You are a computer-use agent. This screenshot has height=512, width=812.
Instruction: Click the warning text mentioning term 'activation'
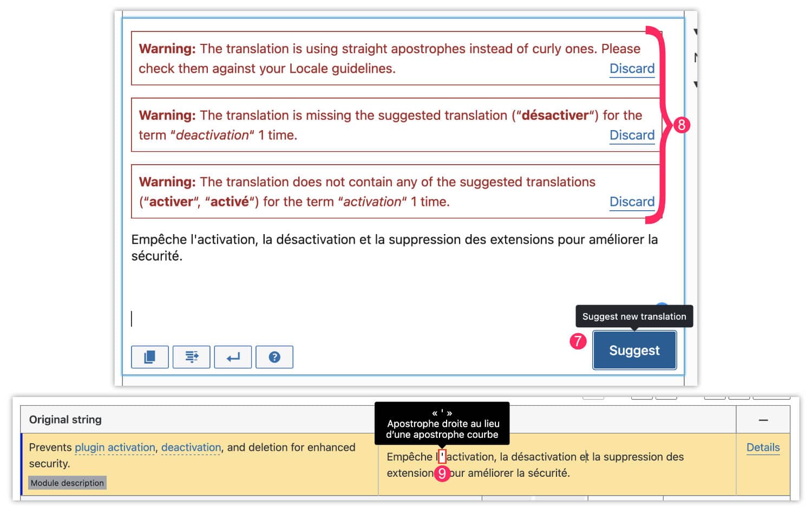367,192
